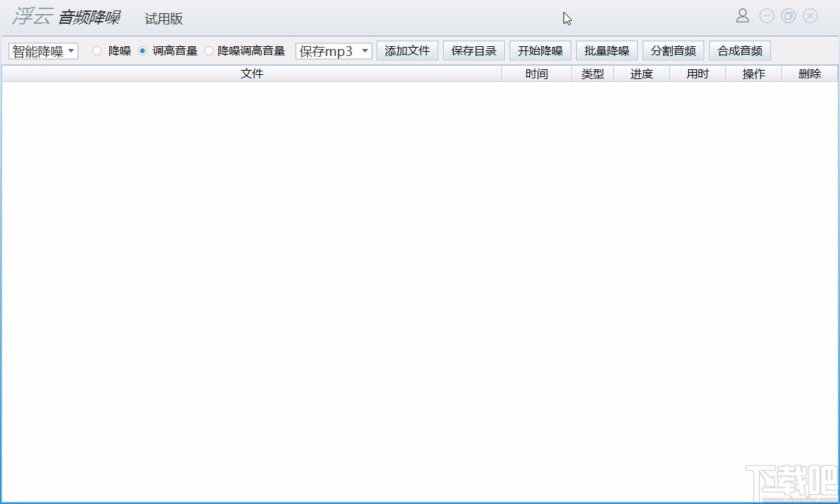This screenshot has height=504, width=840.
Task: Click 合成音频 to merge audio
Action: tap(739, 50)
